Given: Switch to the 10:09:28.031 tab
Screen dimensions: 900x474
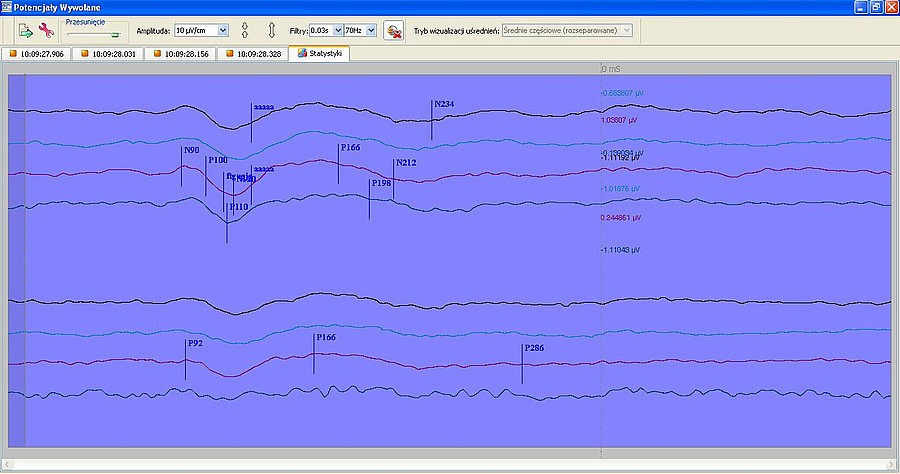Looking at the screenshot, I should (108, 54).
